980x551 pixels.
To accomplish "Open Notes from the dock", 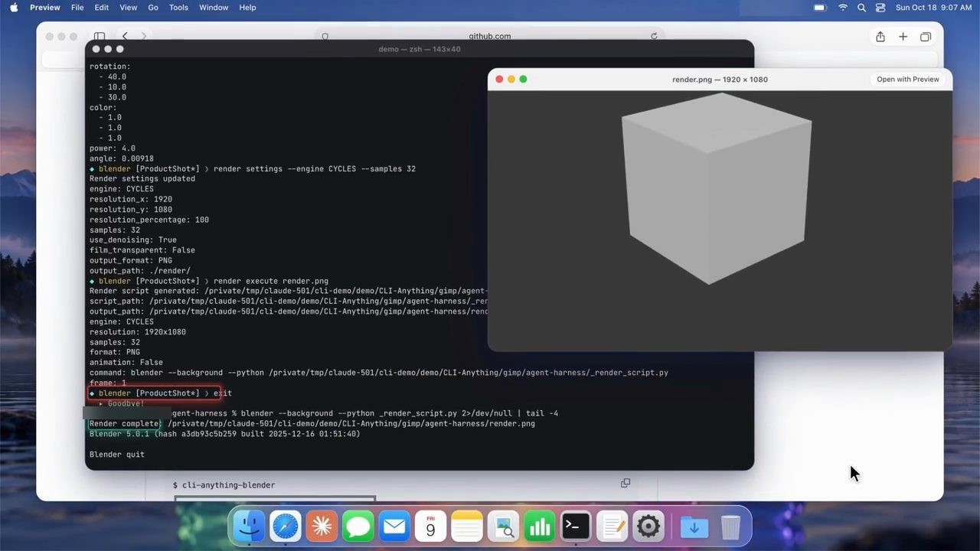I will click(467, 527).
